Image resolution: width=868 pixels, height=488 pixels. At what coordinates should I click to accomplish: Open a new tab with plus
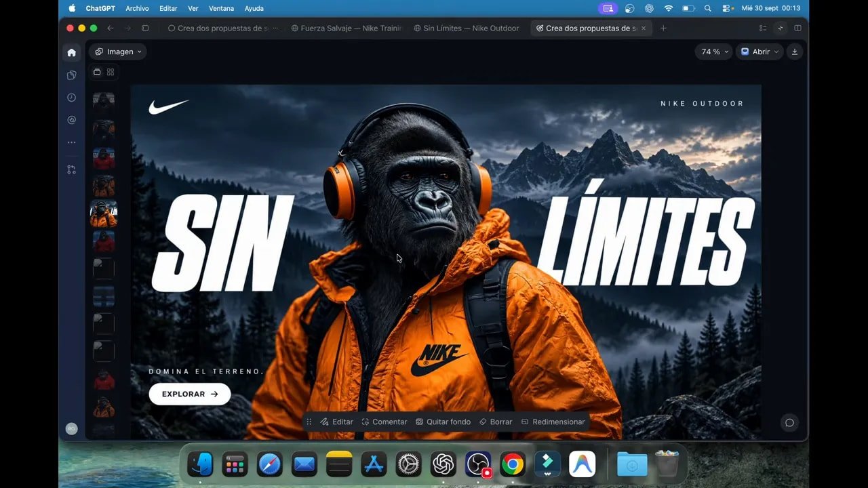click(x=663, y=28)
